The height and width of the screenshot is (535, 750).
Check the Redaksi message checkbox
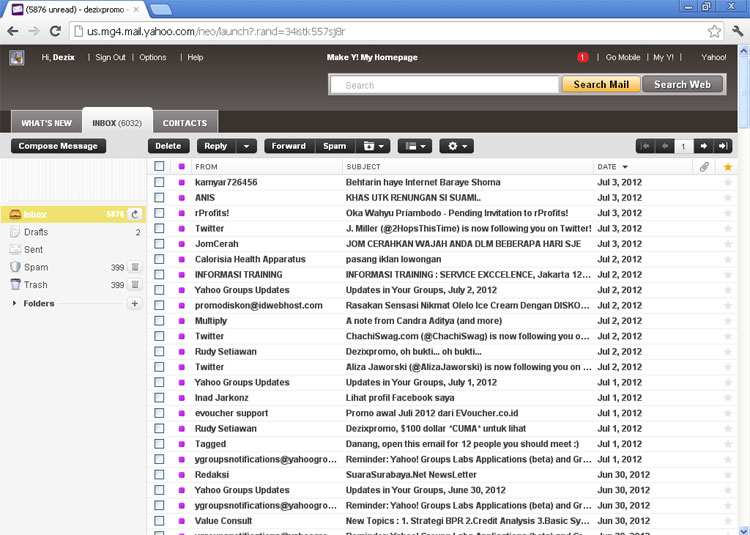pyautogui.click(x=159, y=475)
